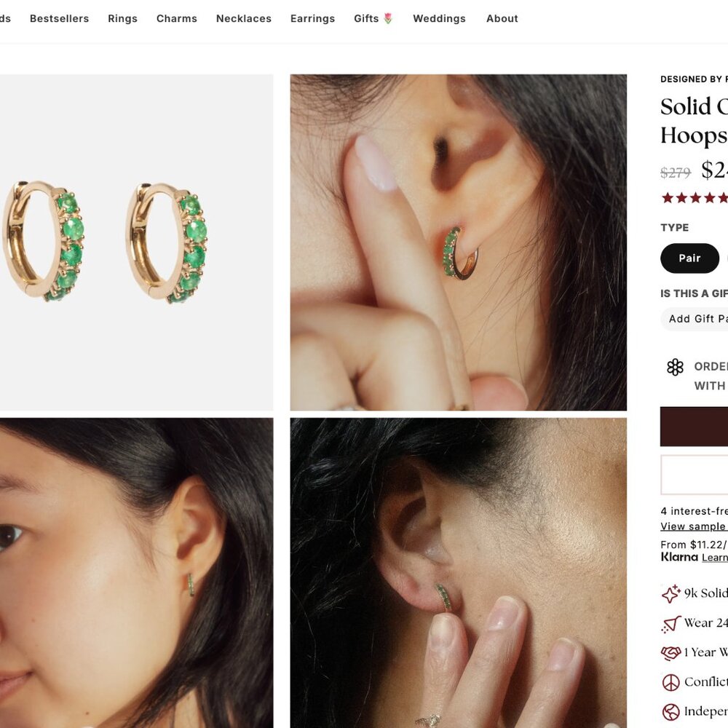Click the close-up photo of the hoop on ear

pyautogui.click(x=459, y=240)
